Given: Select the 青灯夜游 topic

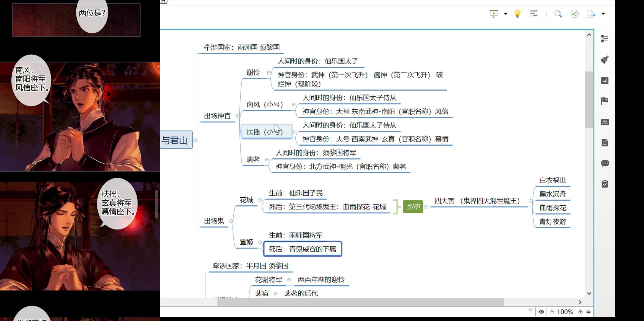Looking at the screenshot, I should click(x=553, y=221).
